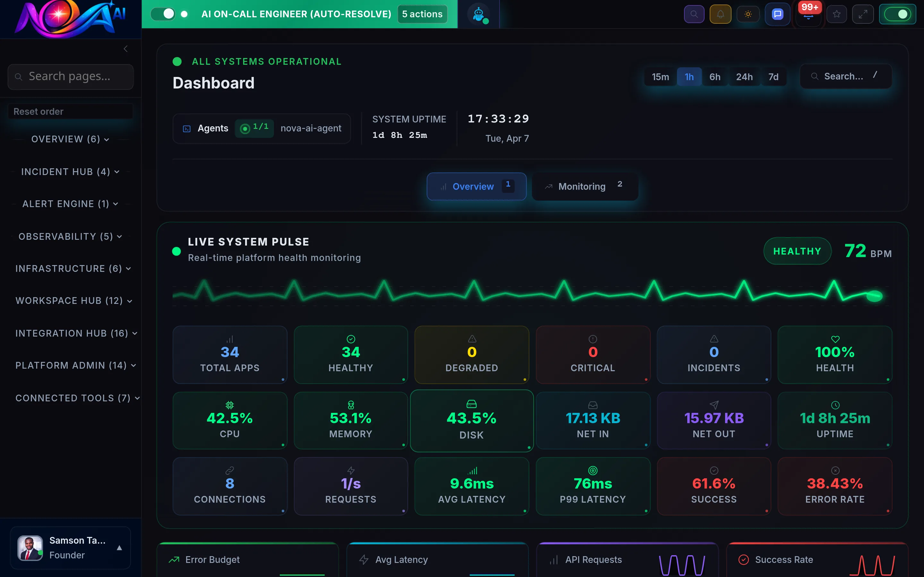
Task: Open Samson user profile menu arrow
Action: coord(119,548)
